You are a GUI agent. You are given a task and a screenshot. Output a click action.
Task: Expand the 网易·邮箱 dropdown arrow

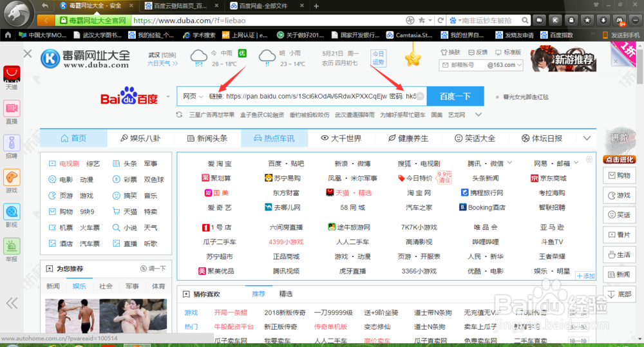point(576,163)
